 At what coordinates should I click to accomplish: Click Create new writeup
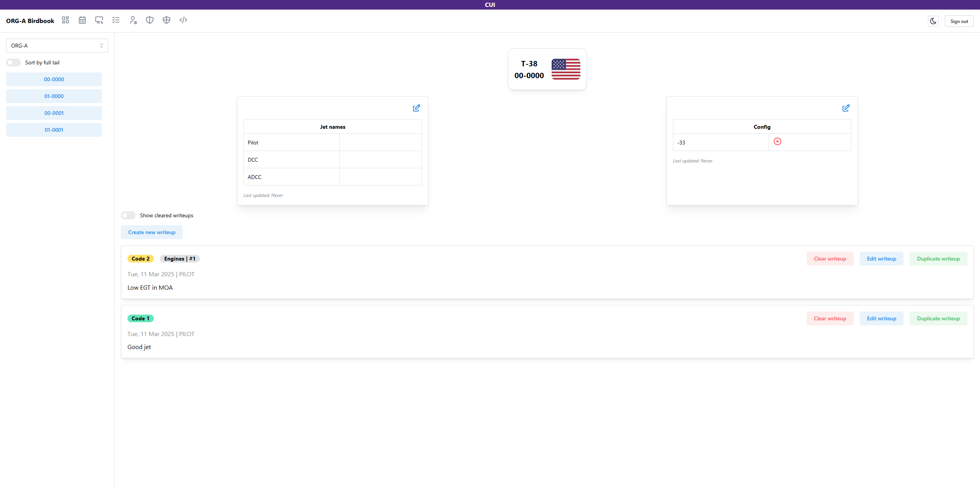tap(152, 232)
